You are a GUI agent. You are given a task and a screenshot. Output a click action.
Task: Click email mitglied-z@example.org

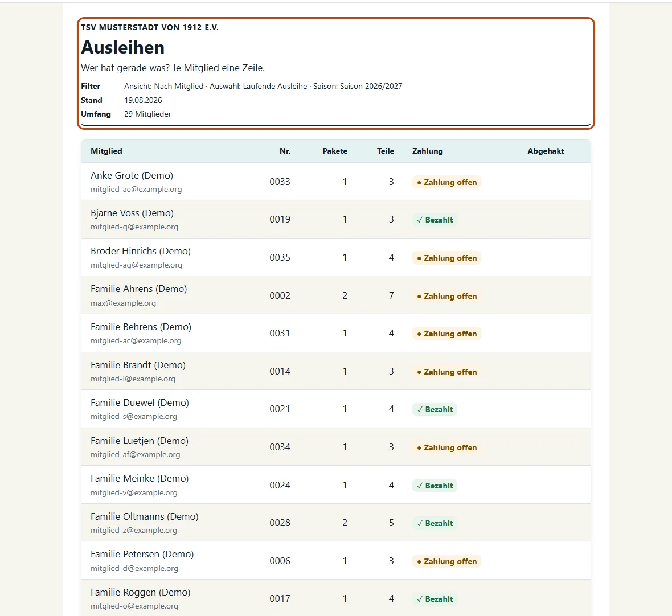134,531
